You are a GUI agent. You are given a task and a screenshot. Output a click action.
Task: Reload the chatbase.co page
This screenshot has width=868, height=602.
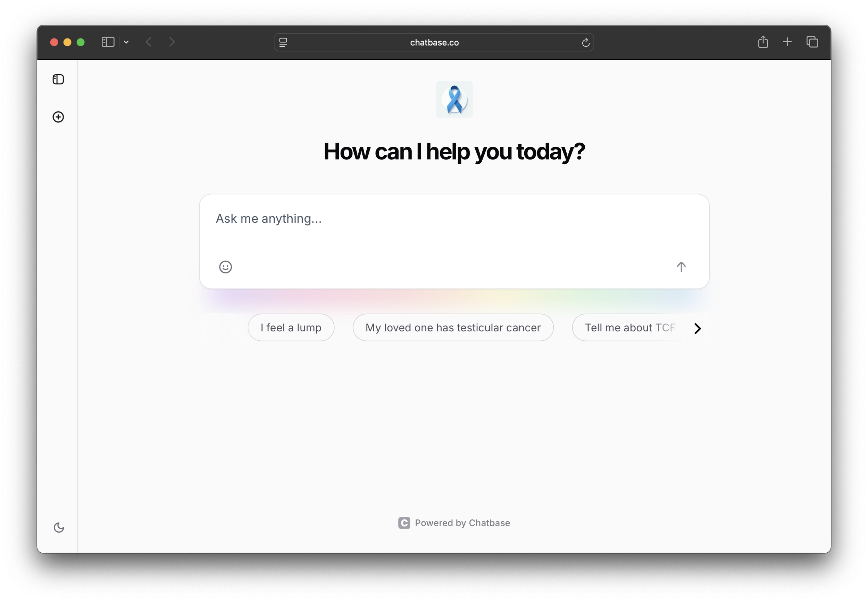coord(586,42)
